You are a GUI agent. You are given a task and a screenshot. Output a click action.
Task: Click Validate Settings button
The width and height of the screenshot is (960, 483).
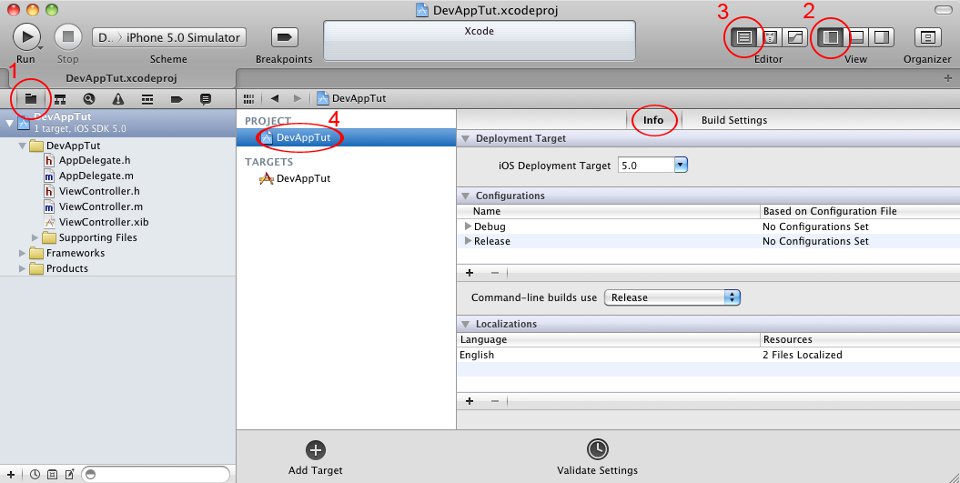(x=597, y=458)
